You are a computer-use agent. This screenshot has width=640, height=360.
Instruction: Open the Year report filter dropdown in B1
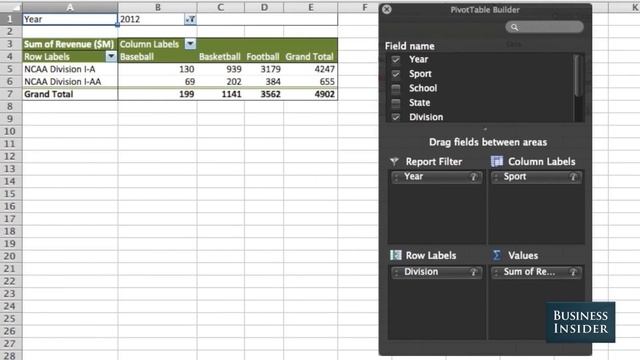(x=190, y=19)
